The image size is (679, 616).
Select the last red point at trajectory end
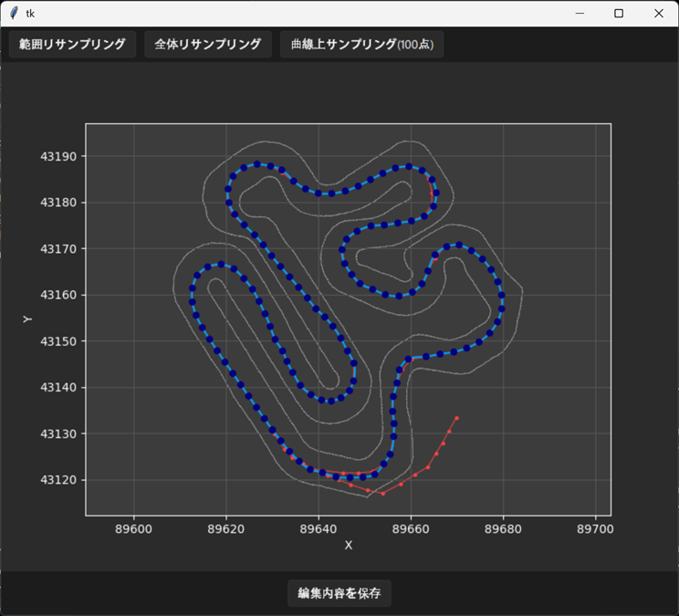tap(457, 418)
